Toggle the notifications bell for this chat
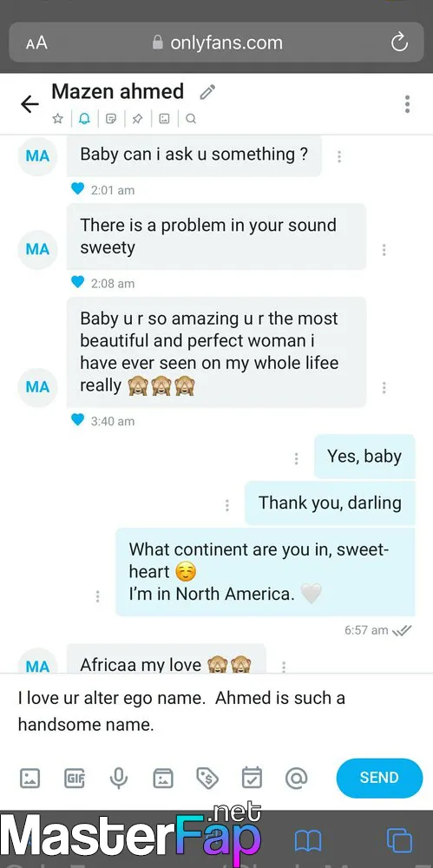This screenshot has height=868, width=433. 84,118
